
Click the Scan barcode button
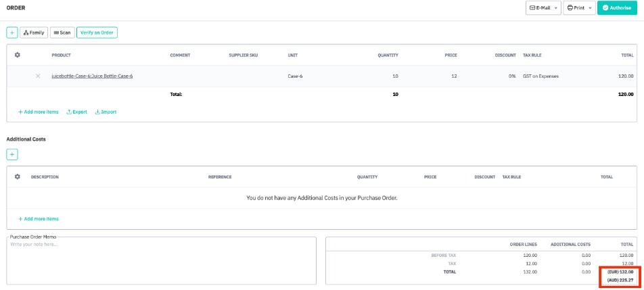(62, 32)
